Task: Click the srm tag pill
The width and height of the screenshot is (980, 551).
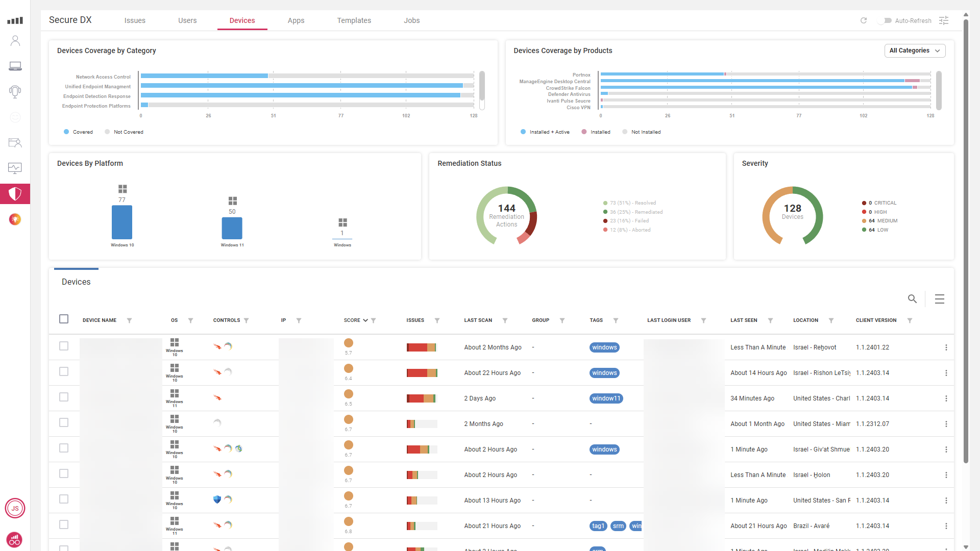Action: (x=618, y=526)
